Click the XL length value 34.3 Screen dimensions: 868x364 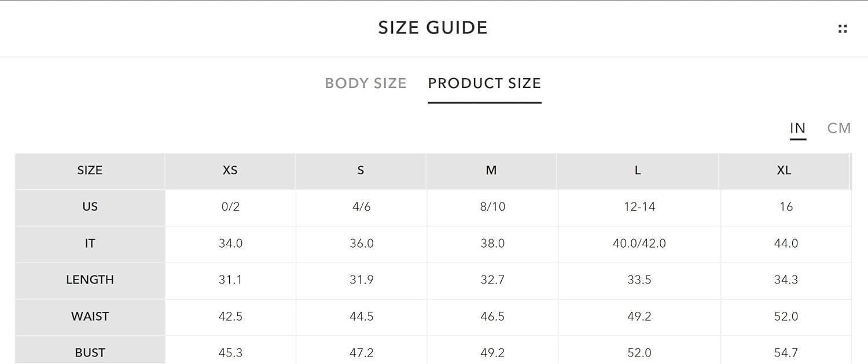click(x=786, y=280)
